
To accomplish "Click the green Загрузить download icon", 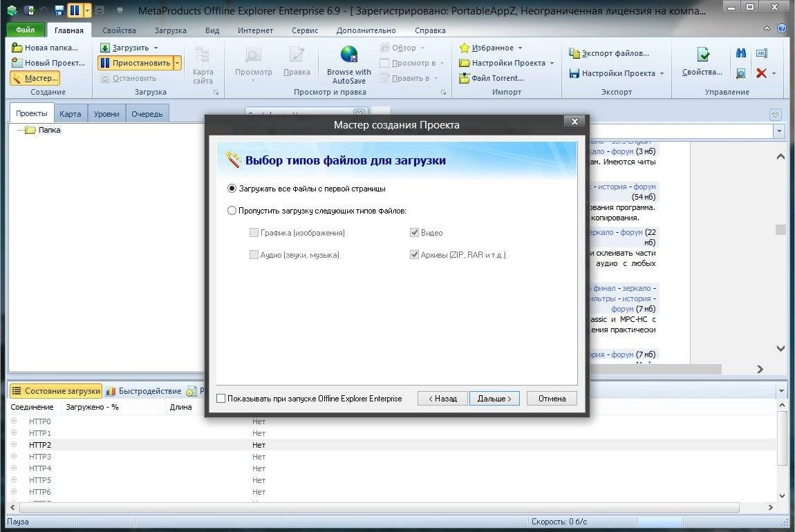I will [x=105, y=48].
